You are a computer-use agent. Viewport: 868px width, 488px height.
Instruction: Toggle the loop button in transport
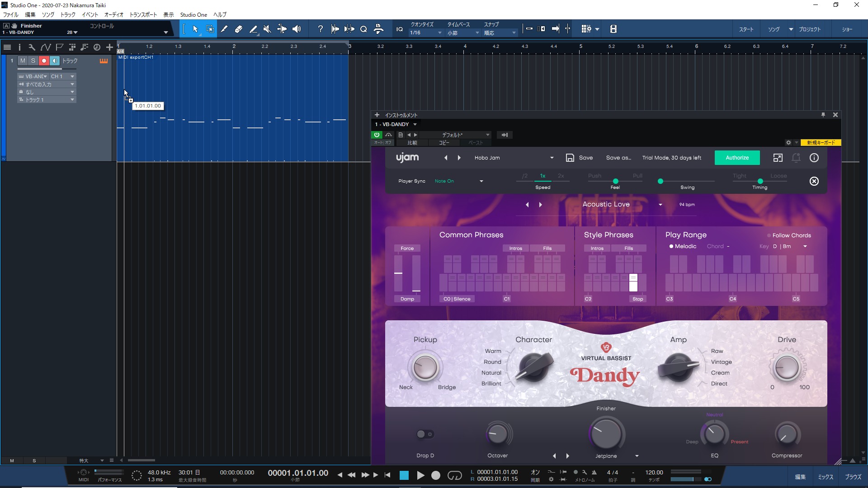454,475
